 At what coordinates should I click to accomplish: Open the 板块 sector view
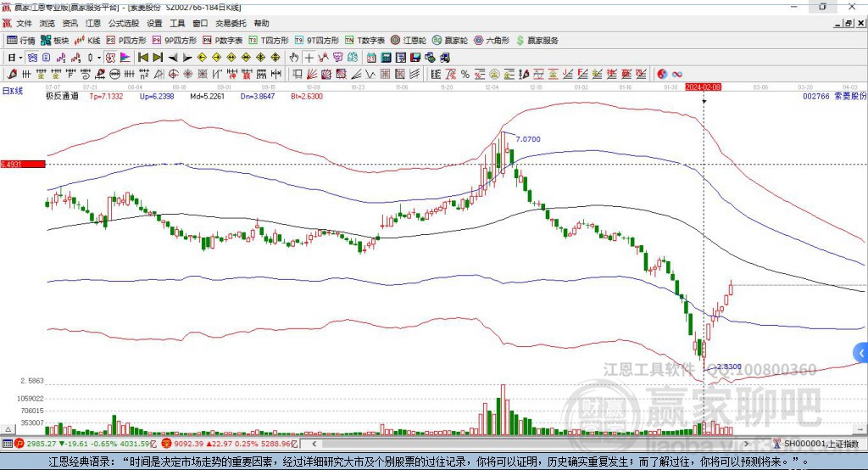pos(54,41)
